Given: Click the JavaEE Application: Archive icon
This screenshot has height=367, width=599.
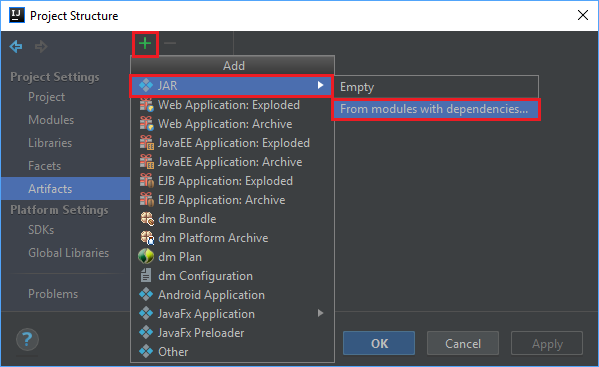Looking at the screenshot, I should [146, 162].
